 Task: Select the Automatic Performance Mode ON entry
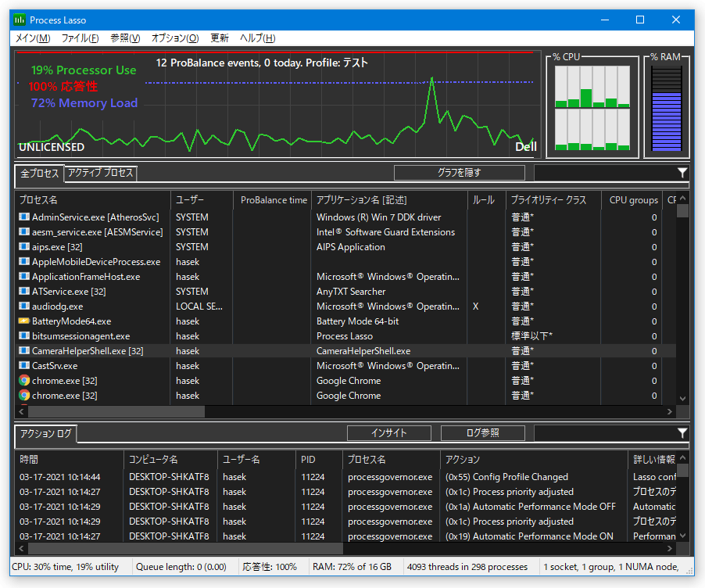345,536
